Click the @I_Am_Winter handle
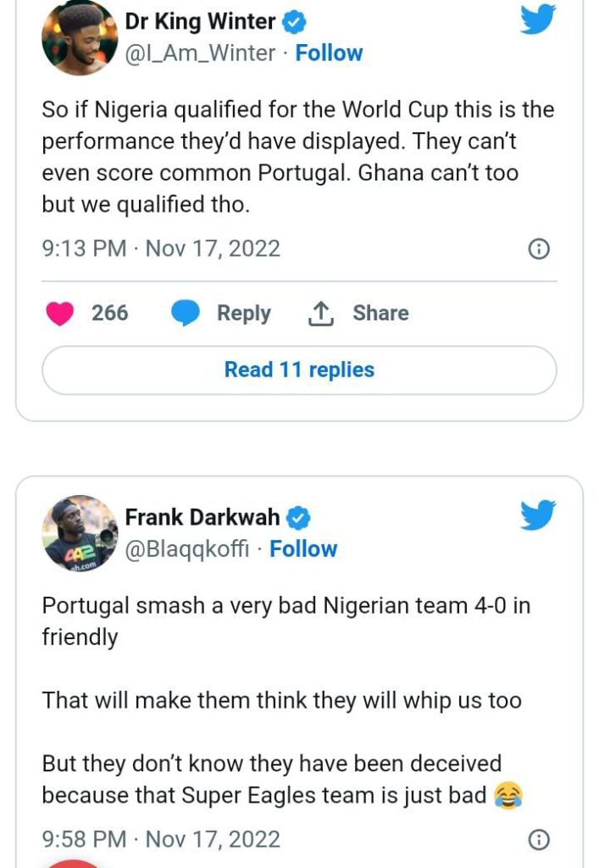 pos(200,53)
